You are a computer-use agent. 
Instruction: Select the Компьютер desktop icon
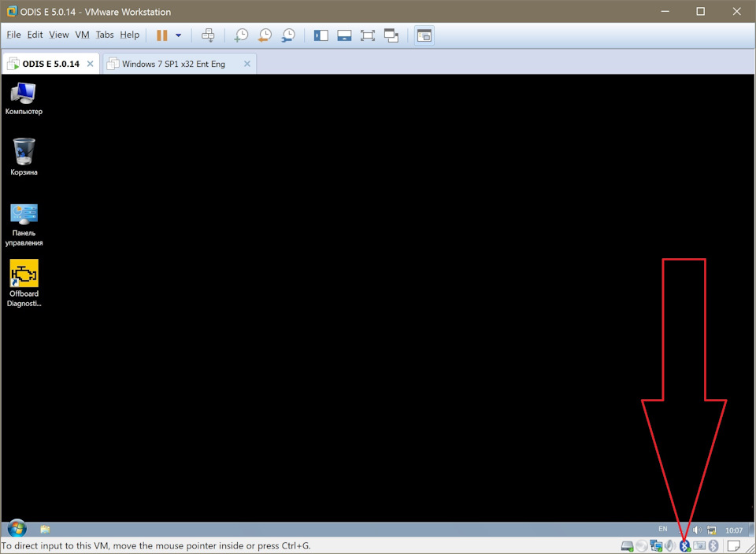(x=24, y=98)
